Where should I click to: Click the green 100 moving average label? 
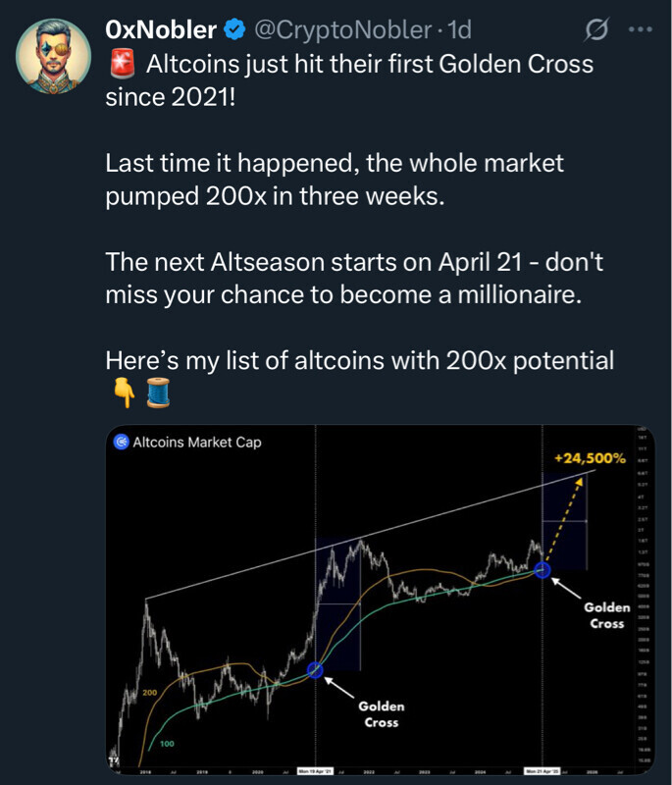(167, 744)
